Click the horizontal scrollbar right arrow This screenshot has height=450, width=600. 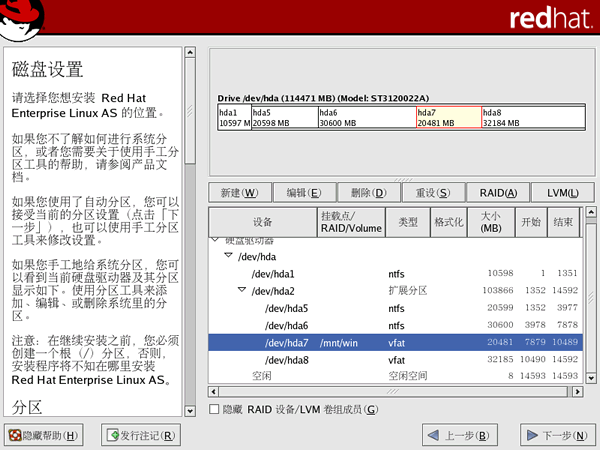(x=577, y=391)
